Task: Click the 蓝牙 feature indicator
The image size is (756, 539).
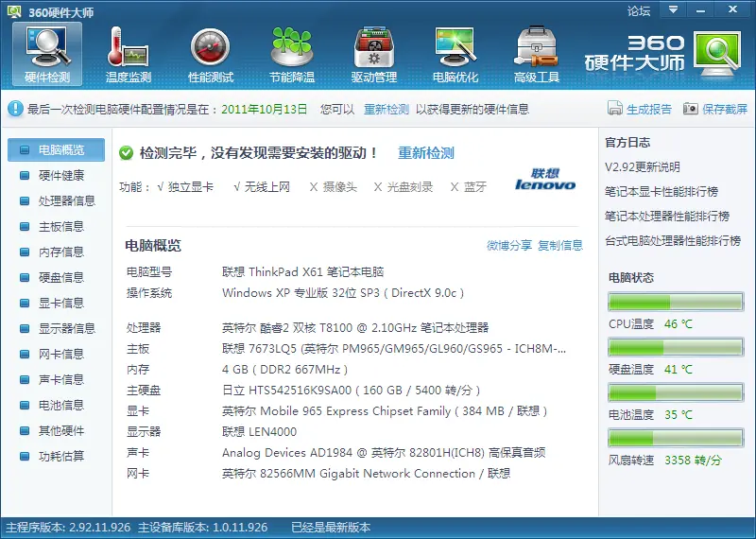Action: pyautogui.click(x=468, y=187)
